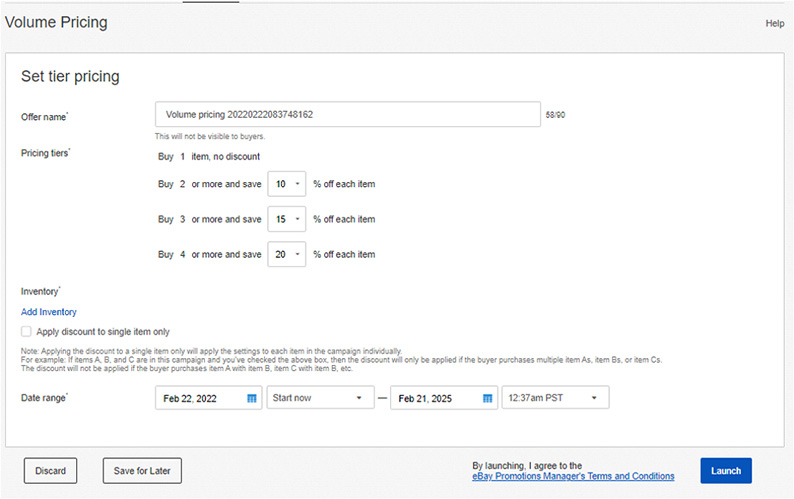Expand the Buy 2 discount percent dropdown
The width and height of the screenshot is (794, 499).
286,184
